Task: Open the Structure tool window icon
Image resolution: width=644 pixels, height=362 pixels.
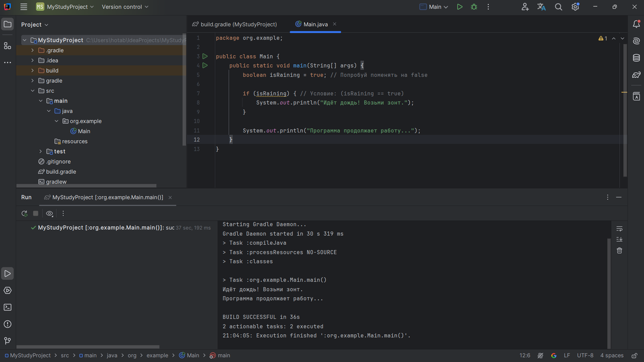Action: 8,46
